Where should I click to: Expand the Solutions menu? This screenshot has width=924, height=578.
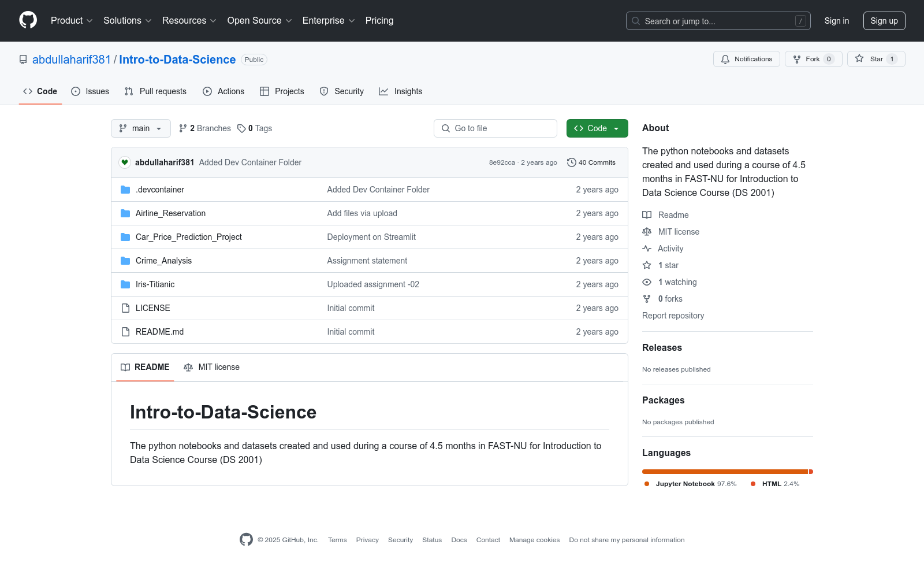pyautogui.click(x=128, y=21)
